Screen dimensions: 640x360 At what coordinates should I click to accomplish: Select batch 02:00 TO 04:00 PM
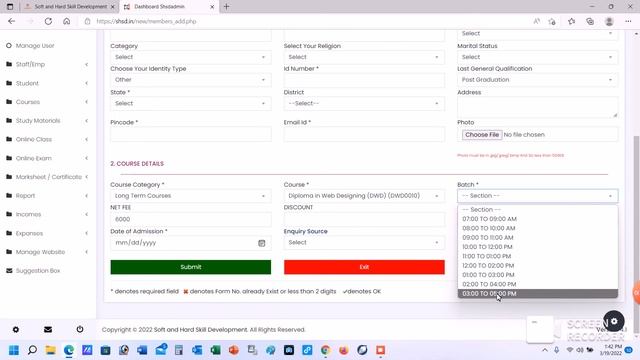[538, 284]
